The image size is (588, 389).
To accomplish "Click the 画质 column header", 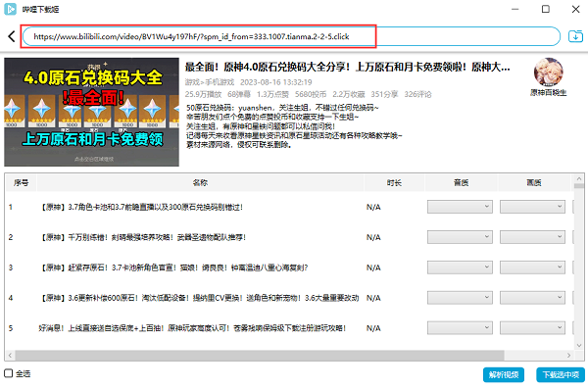I will click(x=534, y=182).
